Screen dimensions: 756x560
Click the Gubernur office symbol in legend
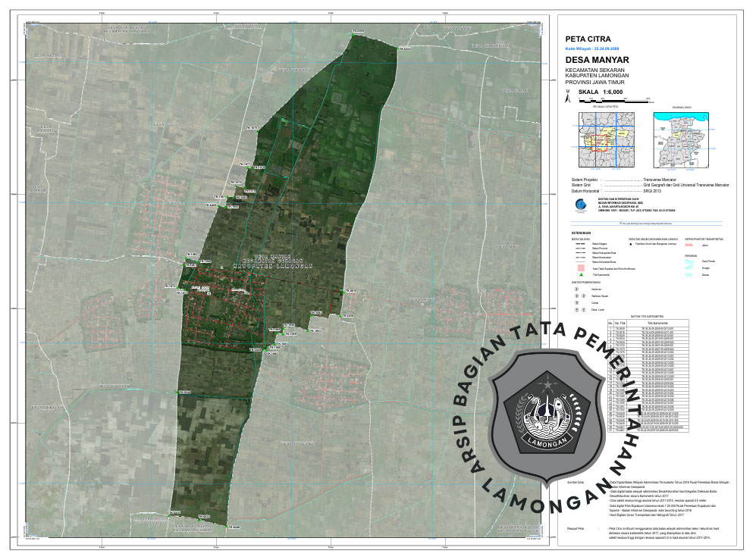pos(576,289)
